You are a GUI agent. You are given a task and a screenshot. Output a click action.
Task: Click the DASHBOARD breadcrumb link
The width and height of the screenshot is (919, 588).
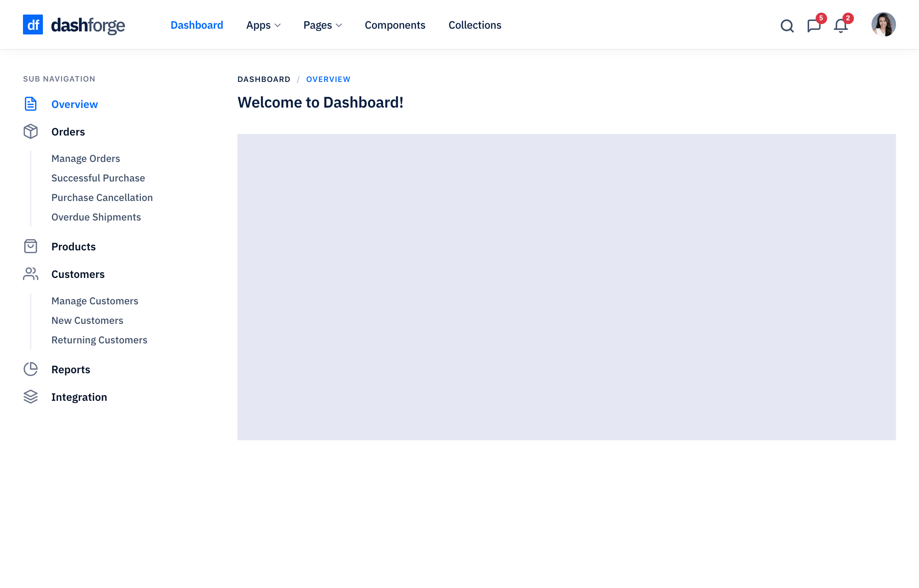[264, 79]
